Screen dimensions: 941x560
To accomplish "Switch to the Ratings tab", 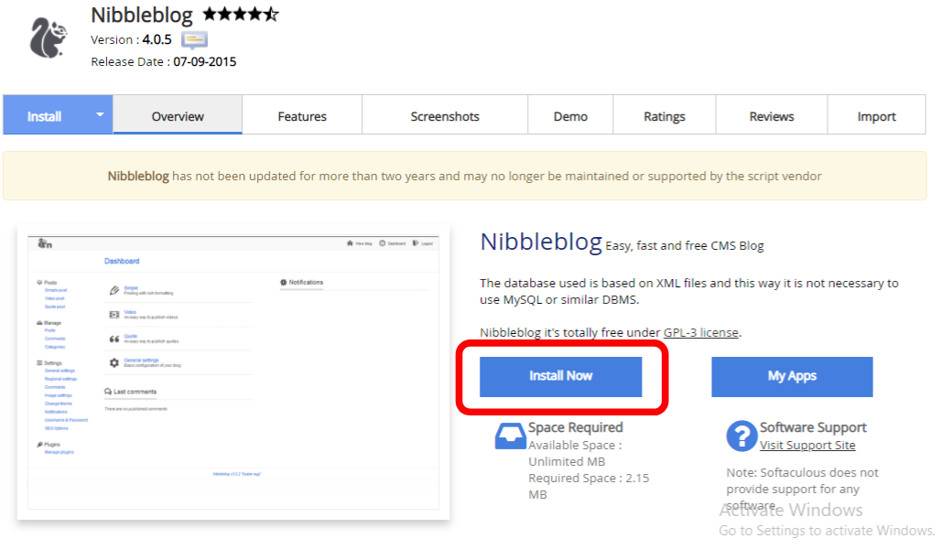I will click(x=664, y=115).
